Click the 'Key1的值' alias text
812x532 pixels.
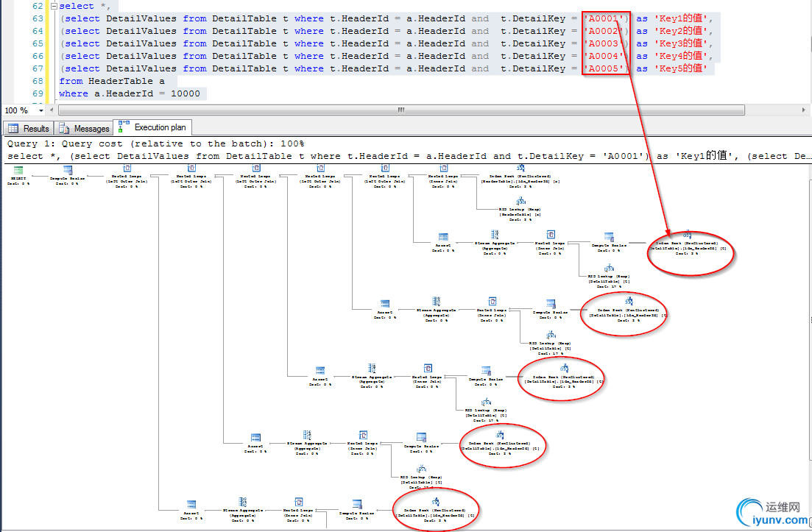(680, 18)
